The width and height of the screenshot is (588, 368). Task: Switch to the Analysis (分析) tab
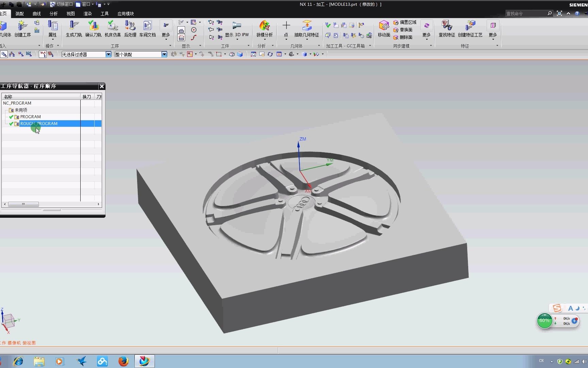click(x=53, y=14)
